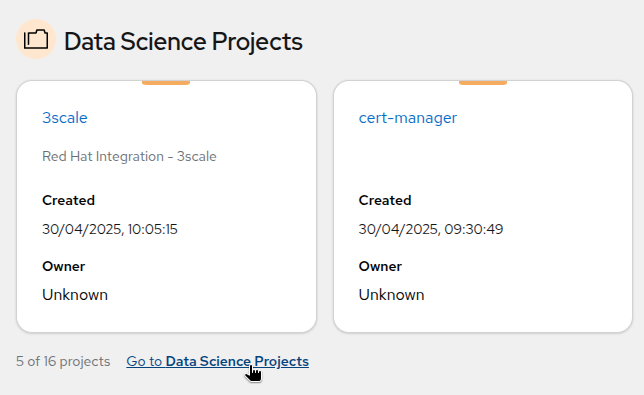Screen dimensions: 644x395
Task: Follow the Go to Data Science Projects link
Action: (217, 361)
